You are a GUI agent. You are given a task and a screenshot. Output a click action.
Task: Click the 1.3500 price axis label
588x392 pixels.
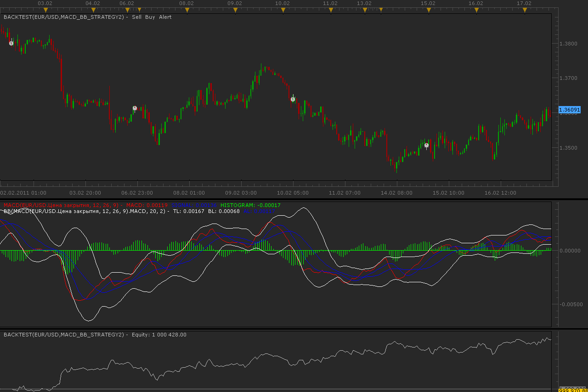pyautogui.click(x=568, y=148)
